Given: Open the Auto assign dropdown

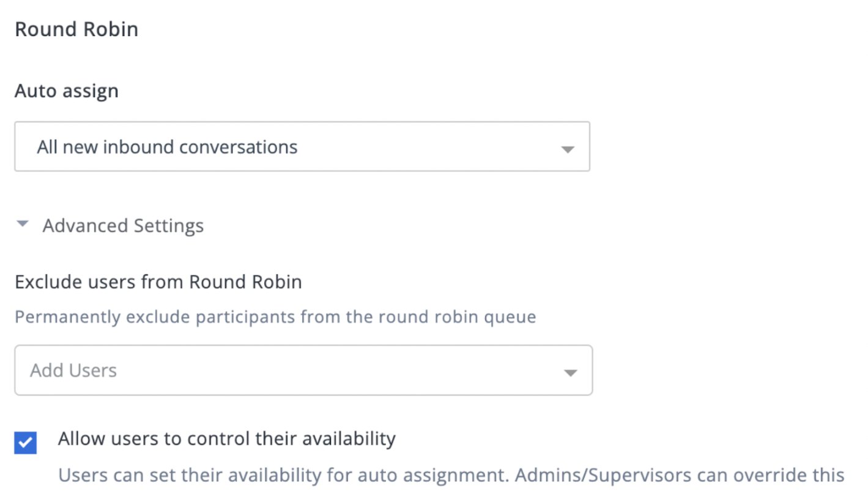Looking at the screenshot, I should [x=302, y=147].
